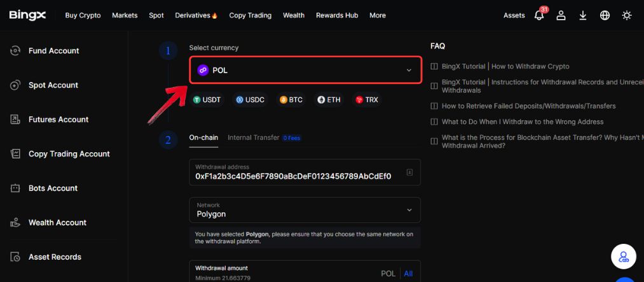The width and height of the screenshot is (644, 282).
Task: Select the TRX quick currency chip
Action: 367,100
